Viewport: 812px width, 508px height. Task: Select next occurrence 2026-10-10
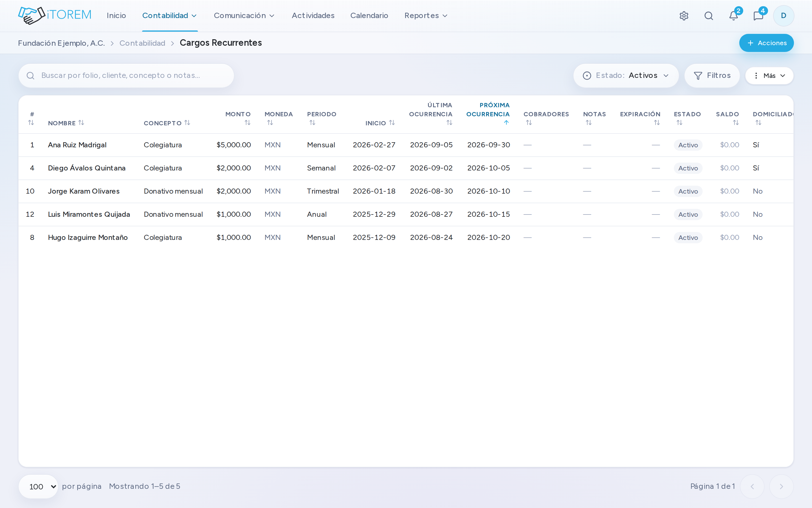click(x=489, y=192)
